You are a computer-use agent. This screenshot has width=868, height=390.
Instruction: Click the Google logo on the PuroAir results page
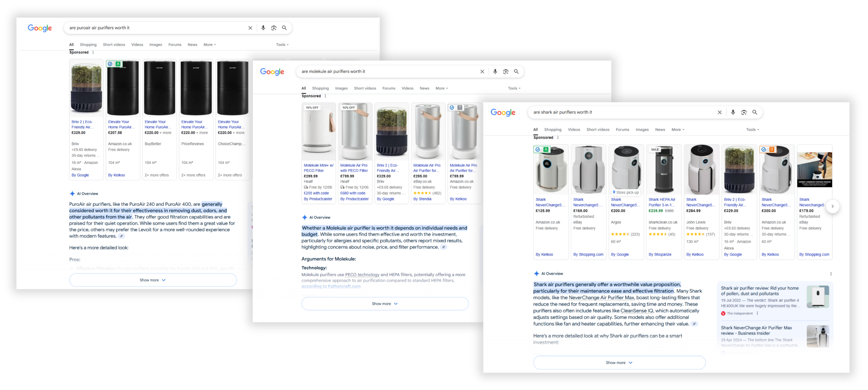(x=39, y=28)
